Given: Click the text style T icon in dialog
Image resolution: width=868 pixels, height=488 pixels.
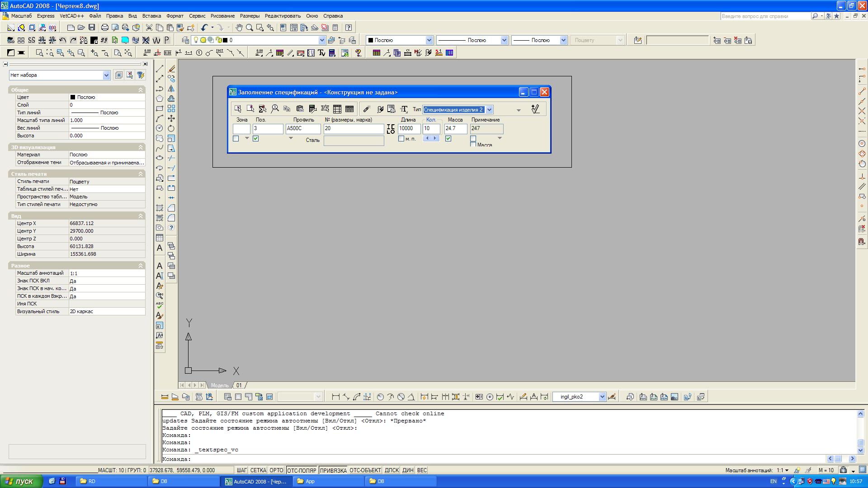Looking at the screenshot, I should [404, 109].
